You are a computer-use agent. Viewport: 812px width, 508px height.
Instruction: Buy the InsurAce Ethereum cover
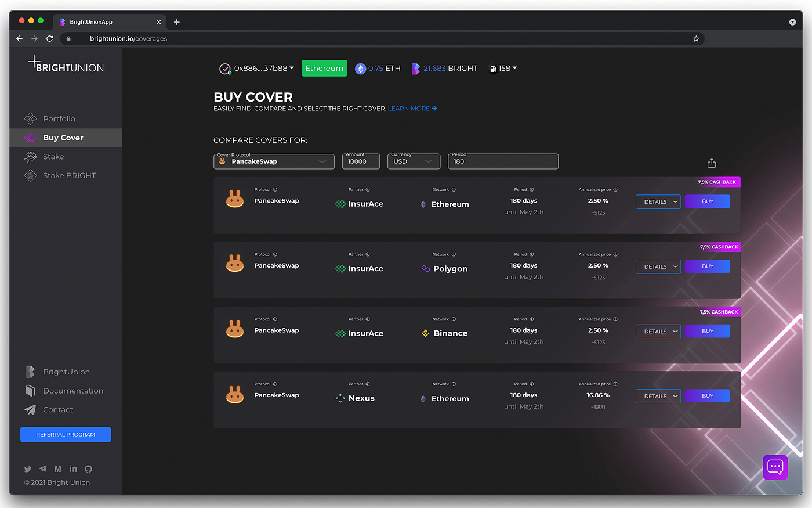point(708,201)
